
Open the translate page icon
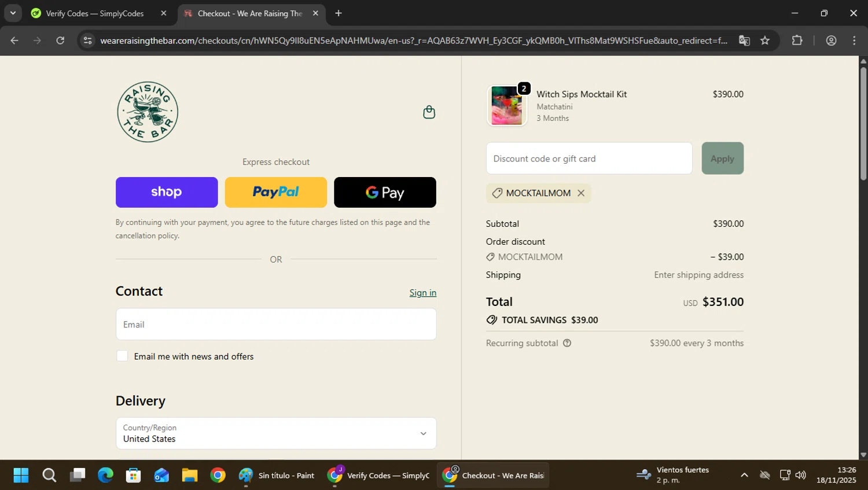[x=744, y=40]
